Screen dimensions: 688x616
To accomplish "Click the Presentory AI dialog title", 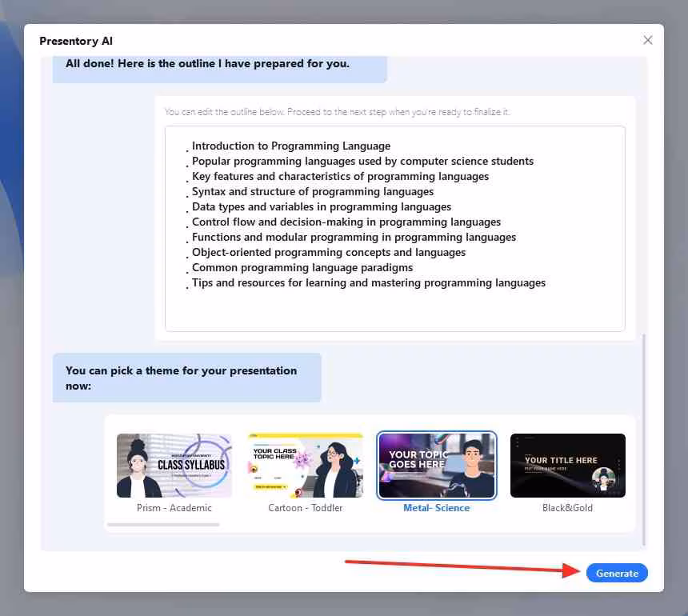I will pyautogui.click(x=76, y=41).
